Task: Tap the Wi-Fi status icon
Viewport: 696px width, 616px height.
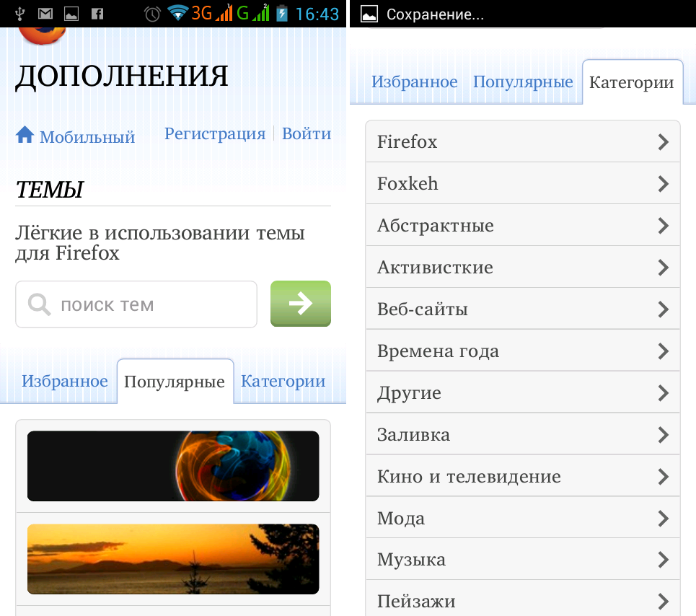Action: (177, 13)
